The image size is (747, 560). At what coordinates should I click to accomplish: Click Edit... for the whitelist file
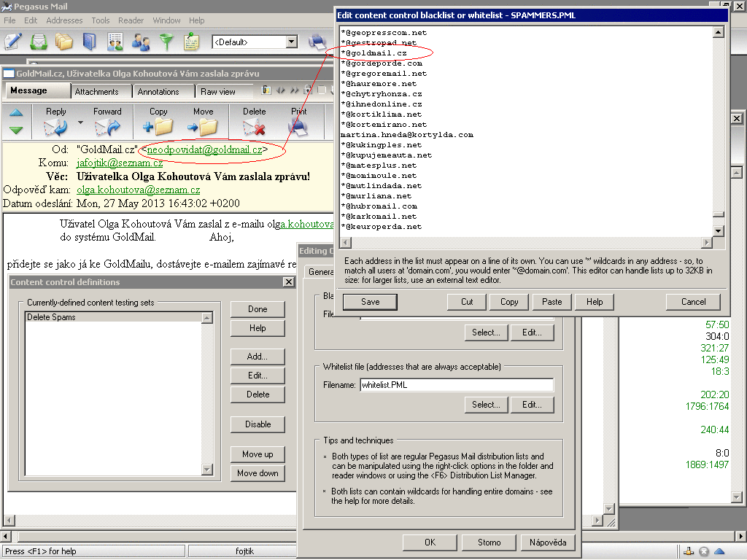[x=532, y=404]
